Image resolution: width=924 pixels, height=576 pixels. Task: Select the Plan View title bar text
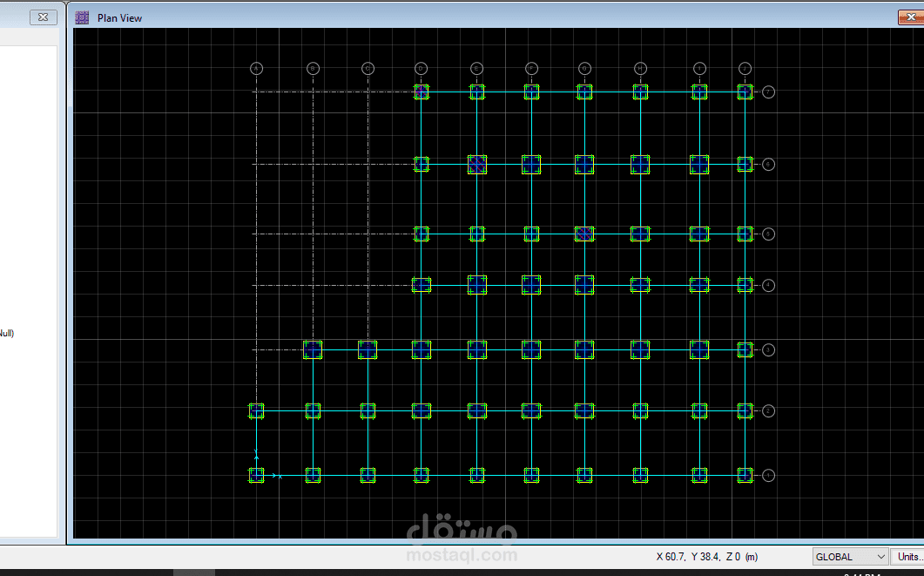[119, 18]
